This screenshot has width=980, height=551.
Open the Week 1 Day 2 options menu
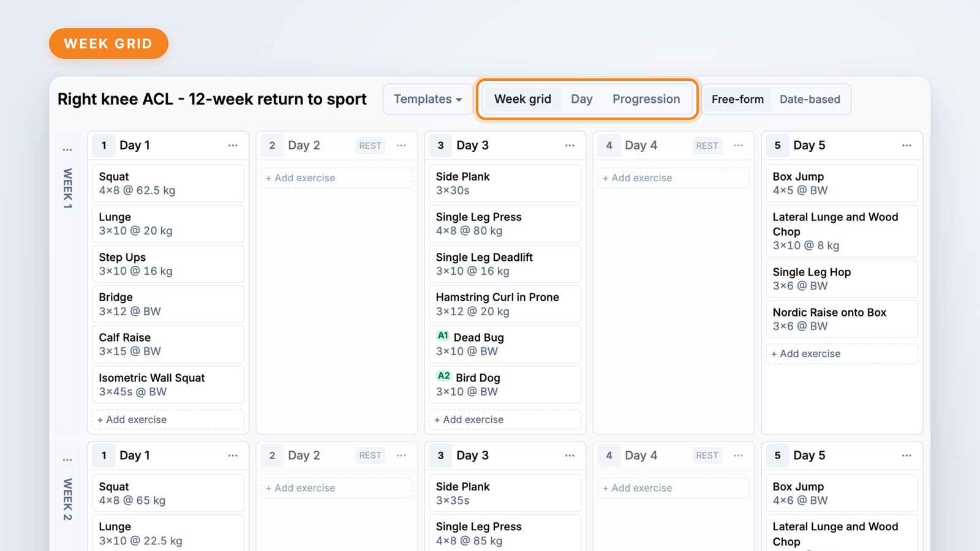401,146
